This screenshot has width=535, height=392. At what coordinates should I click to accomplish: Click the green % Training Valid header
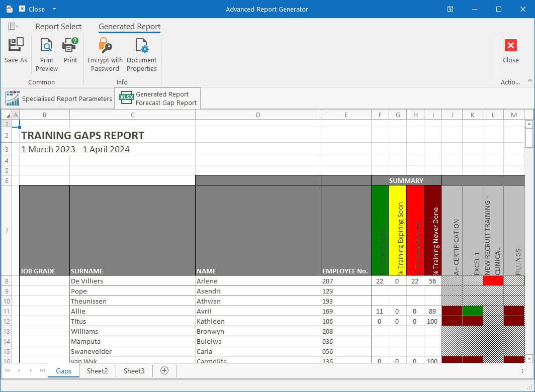380,231
